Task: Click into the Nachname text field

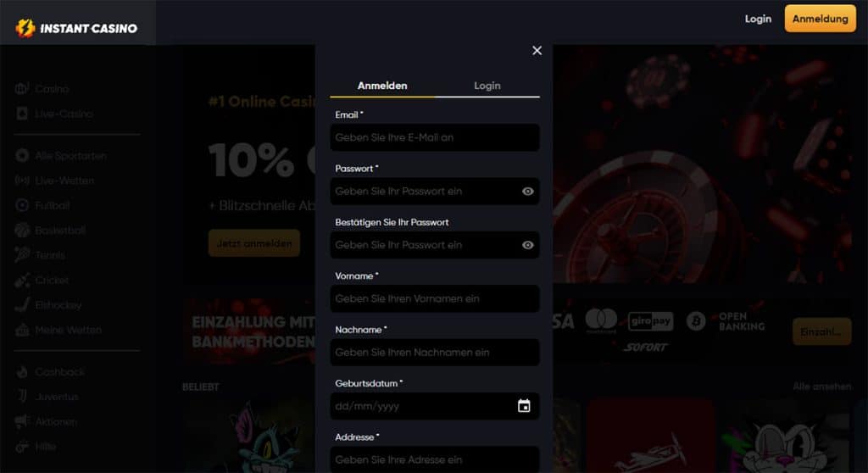Action: (x=434, y=353)
